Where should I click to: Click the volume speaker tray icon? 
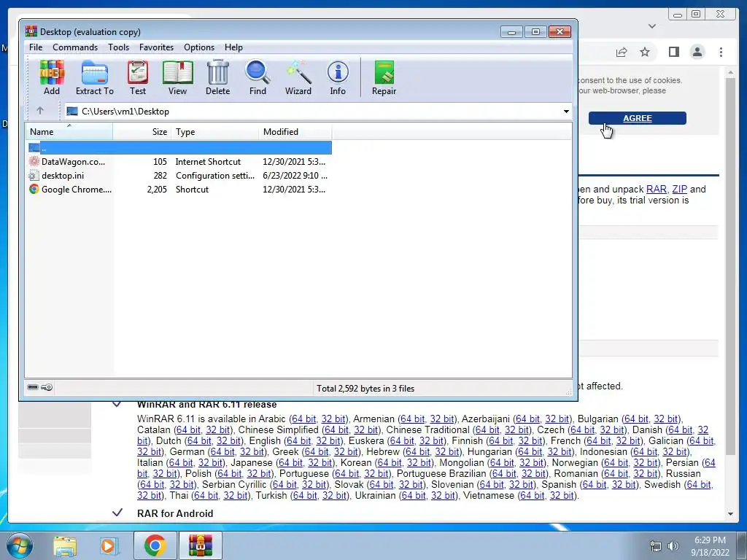point(673,546)
